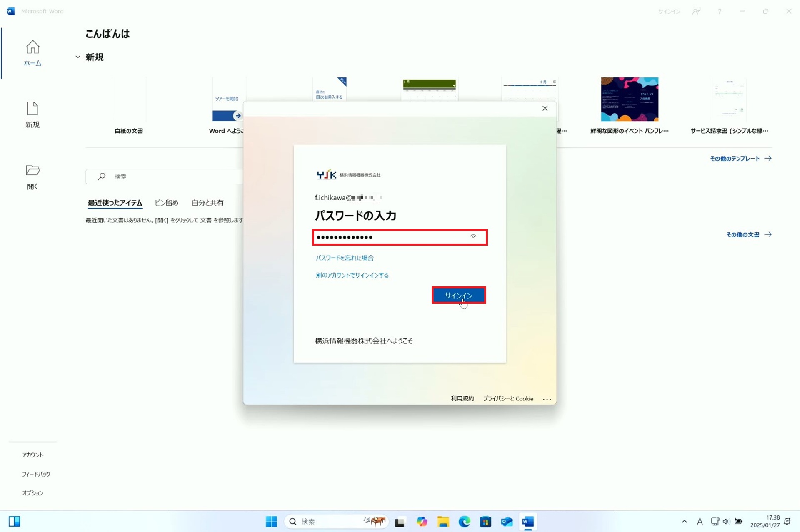Open その他の文書 link
This screenshot has height=532, width=800.
click(749, 234)
